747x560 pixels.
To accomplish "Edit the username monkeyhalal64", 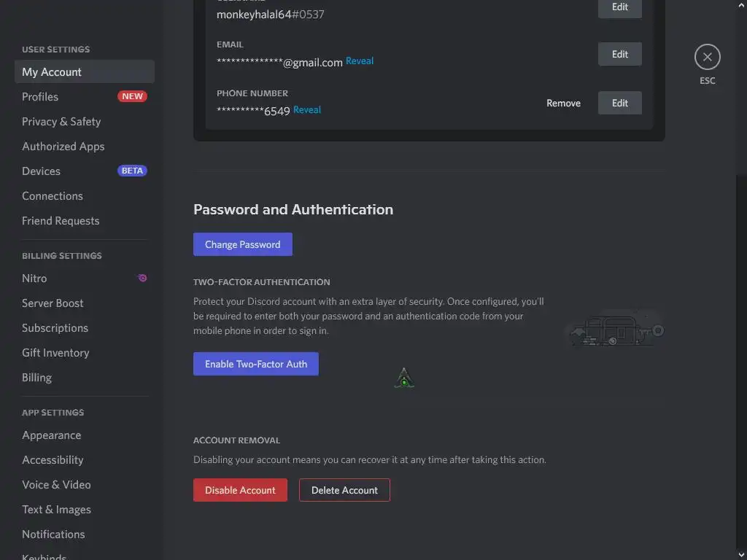I will [620, 7].
